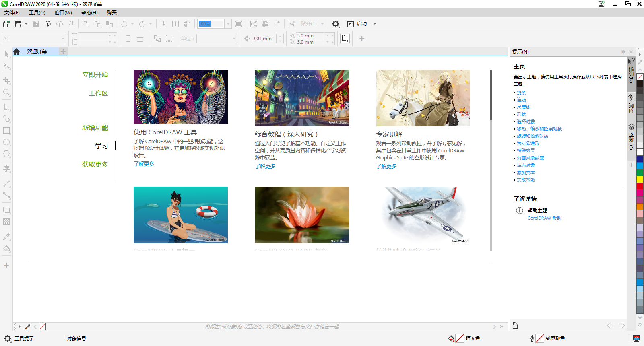Click the fill color bucket icon

coord(451,338)
